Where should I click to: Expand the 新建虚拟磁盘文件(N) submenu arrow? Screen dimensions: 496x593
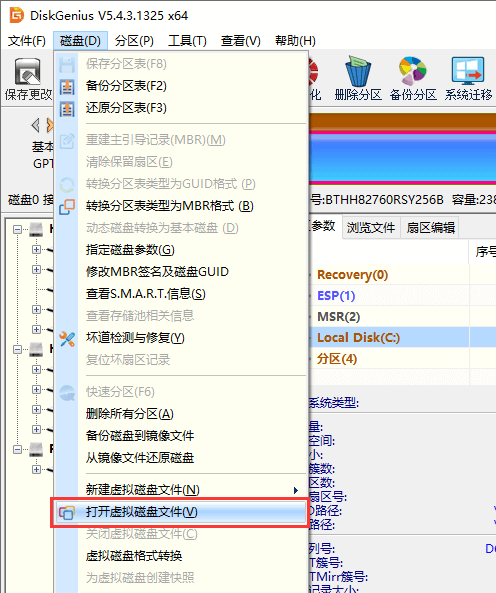click(296, 491)
